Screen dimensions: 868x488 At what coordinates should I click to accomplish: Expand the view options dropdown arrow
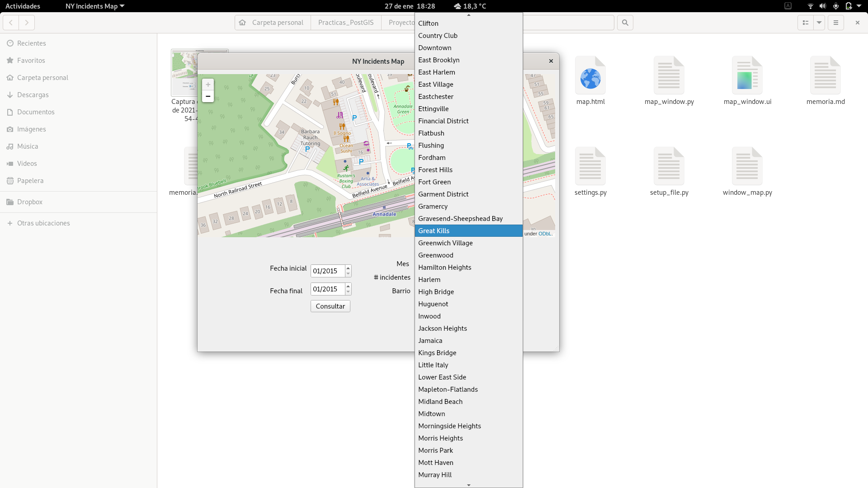[819, 23]
